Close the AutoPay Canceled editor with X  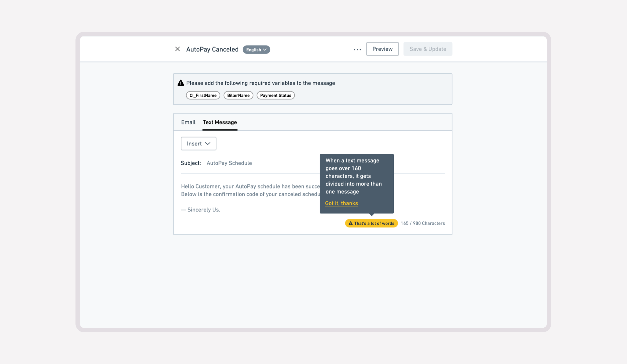tap(177, 49)
